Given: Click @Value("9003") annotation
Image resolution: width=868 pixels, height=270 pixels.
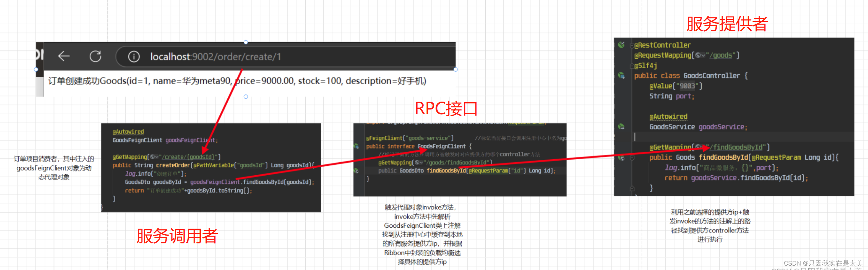Looking at the screenshot, I should click(676, 86).
